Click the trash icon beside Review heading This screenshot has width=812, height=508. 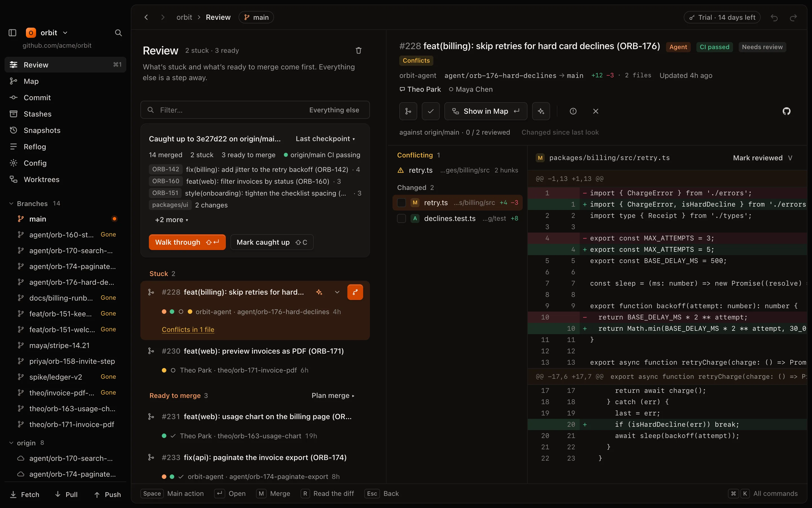click(358, 51)
